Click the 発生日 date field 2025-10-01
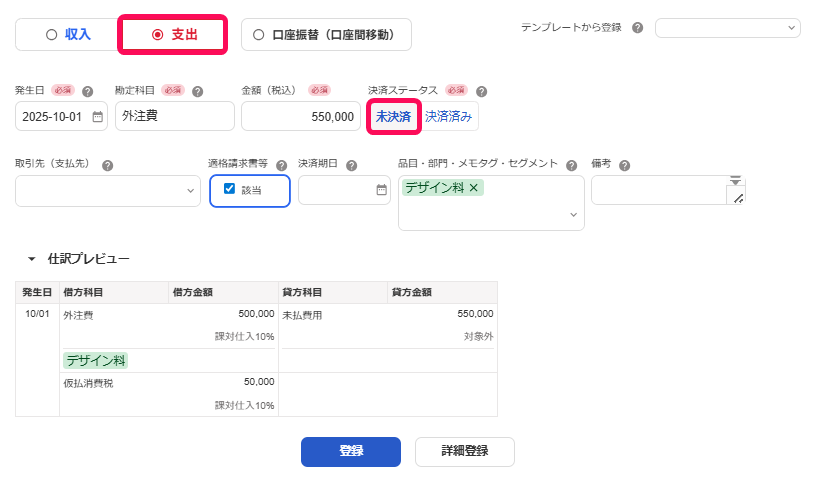Screen dimensions: 816x481 click(61, 116)
